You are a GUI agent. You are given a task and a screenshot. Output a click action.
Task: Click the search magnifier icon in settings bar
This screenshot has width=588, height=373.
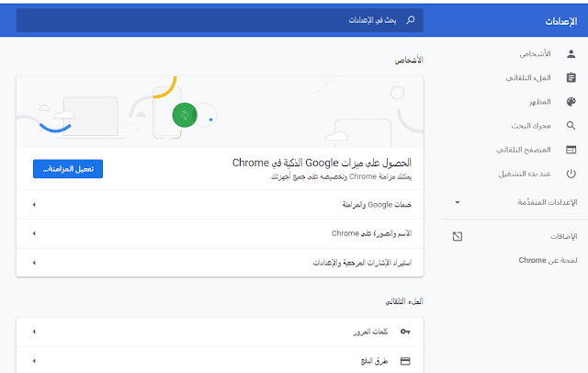[x=411, y=20]
